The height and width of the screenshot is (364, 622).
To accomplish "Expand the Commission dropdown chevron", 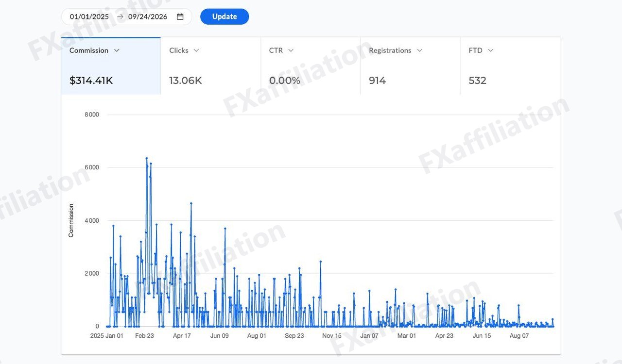I will [117, 50].
